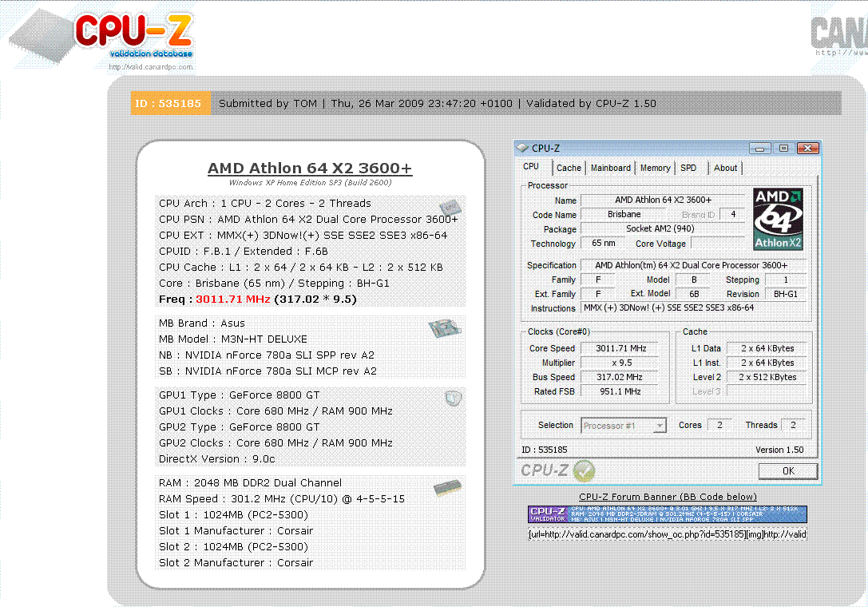This screenshot has width=868, height=607.
Task: Click the RAM Speed : 301.2 MHz row
Action: coord(282,499)
